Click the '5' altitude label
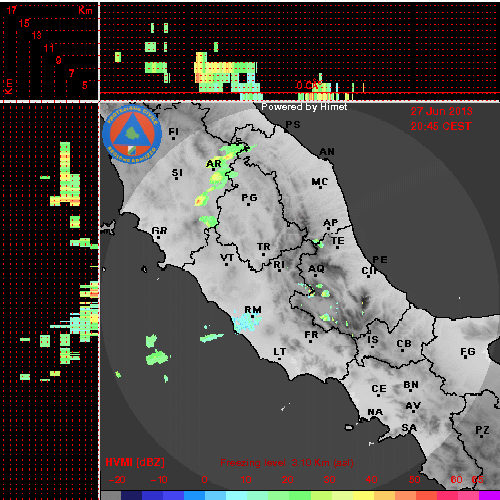 tap(85, 85)
